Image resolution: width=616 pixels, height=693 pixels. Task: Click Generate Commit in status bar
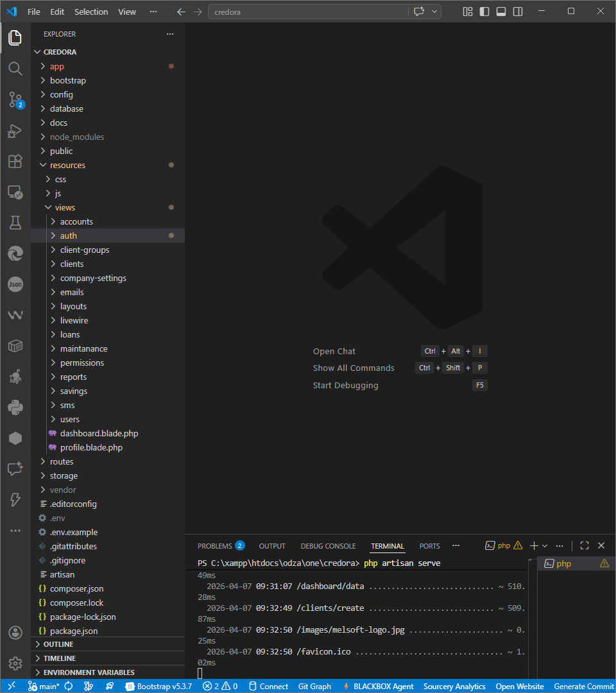583,686
